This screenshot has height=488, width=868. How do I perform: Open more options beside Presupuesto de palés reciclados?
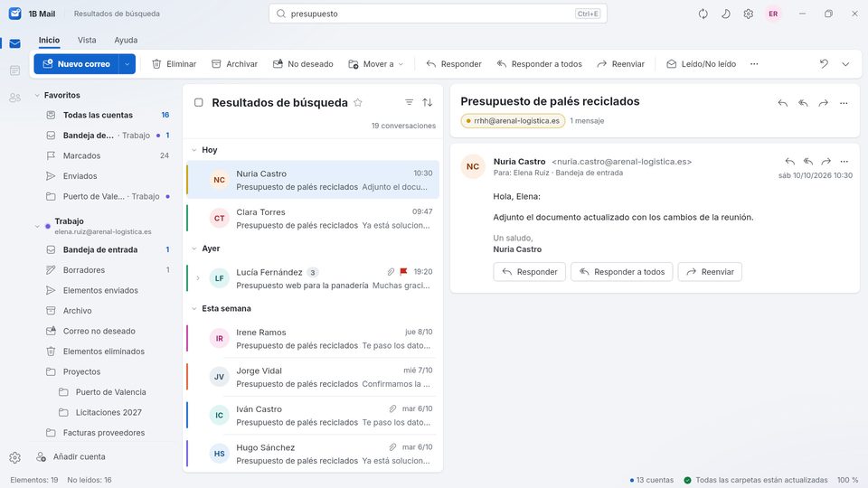pos(844,103)
